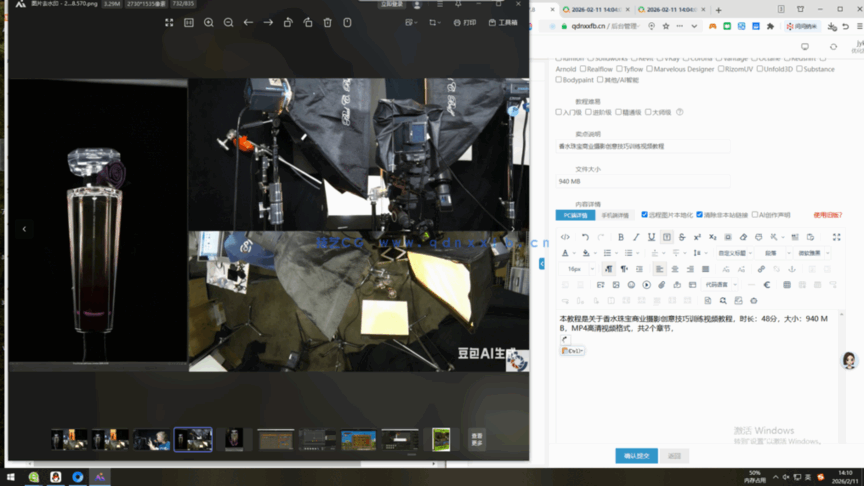Check the Marvelous Designer checkbox

pyautogui.click(x=650, y=69)
